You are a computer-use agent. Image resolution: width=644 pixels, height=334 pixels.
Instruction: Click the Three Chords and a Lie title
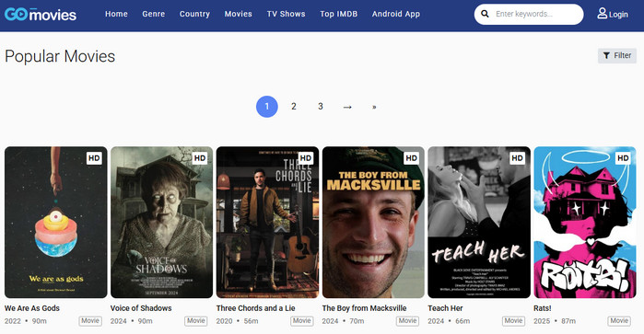(256, 308)
